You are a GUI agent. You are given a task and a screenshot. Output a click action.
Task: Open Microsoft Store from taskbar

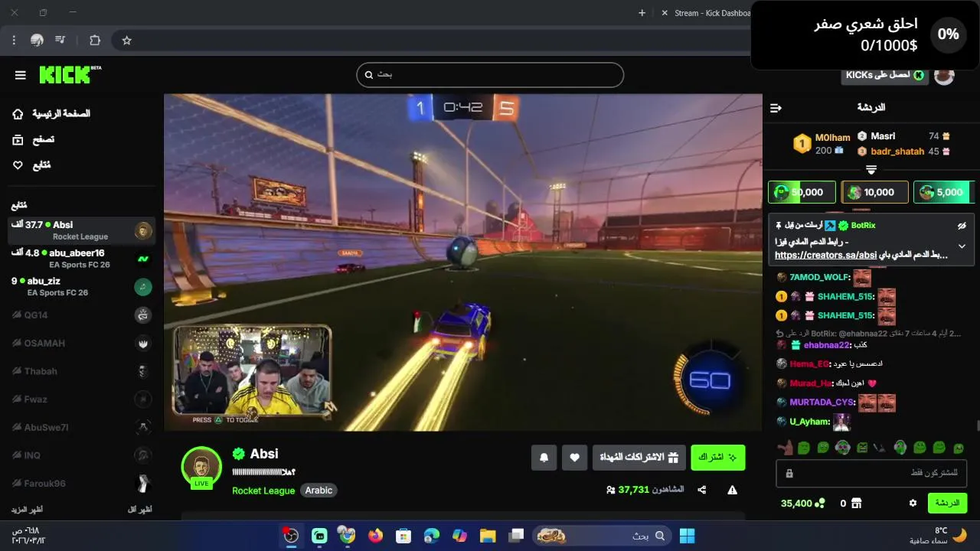tap(403, 536)
